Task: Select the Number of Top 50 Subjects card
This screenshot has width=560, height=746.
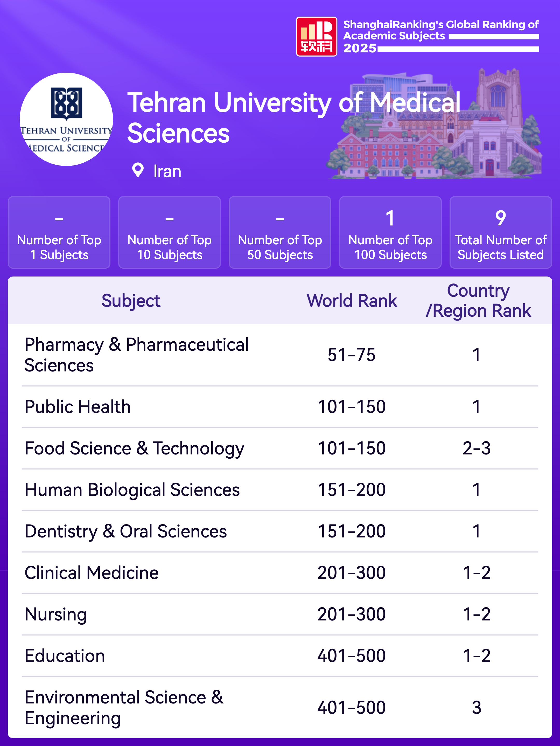Action: coord(280,232)
